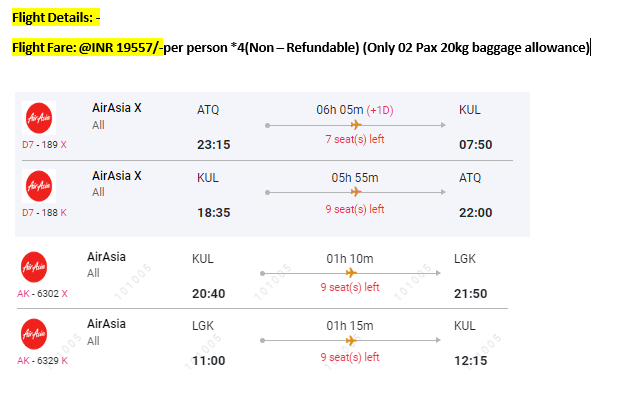Click plane icon on KUL to ATQ route
The height and width of the screenshot is (398, 621).
[356, 192]
